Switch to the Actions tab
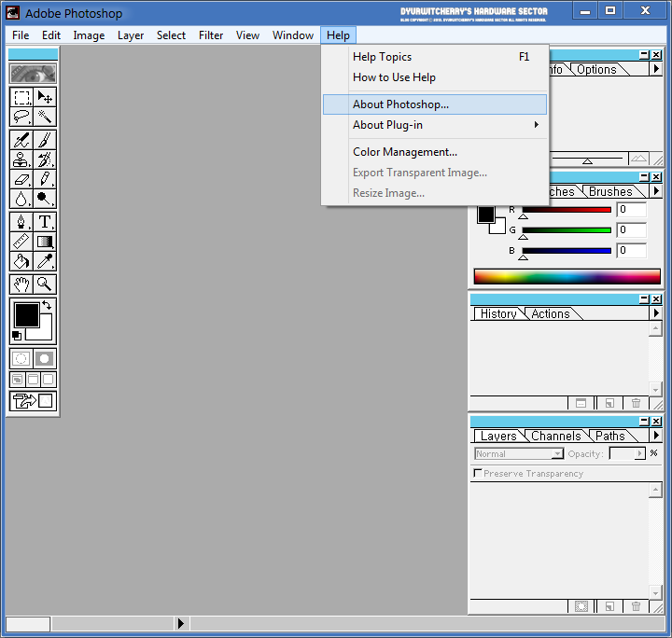672x638 pixels. 551,313
